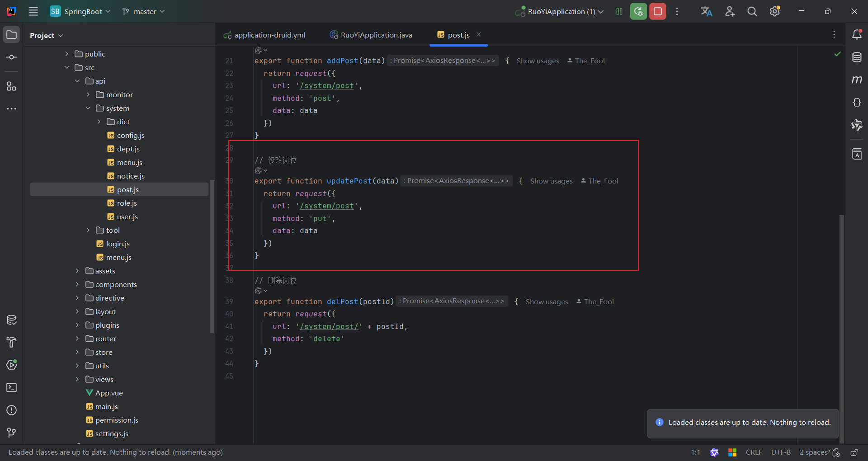Open the Project view dropdown
This screenshot has width=868, height=461.
pyautogui.click(x=46, y=35)
